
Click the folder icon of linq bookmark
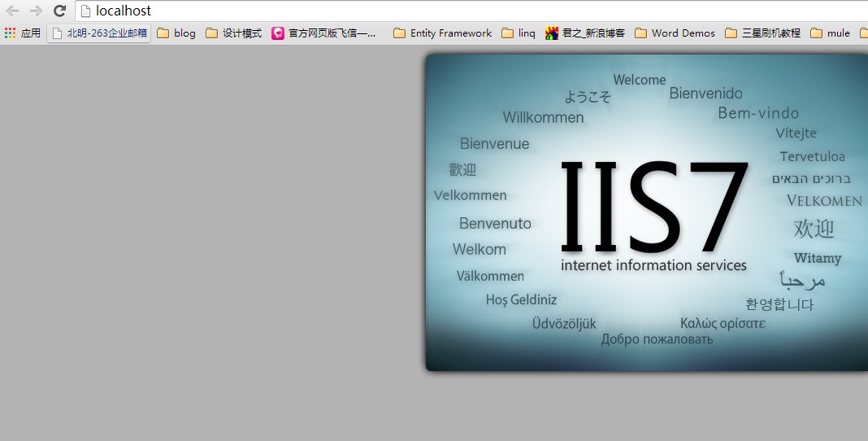pyautogui.click(x=508, y=33)
